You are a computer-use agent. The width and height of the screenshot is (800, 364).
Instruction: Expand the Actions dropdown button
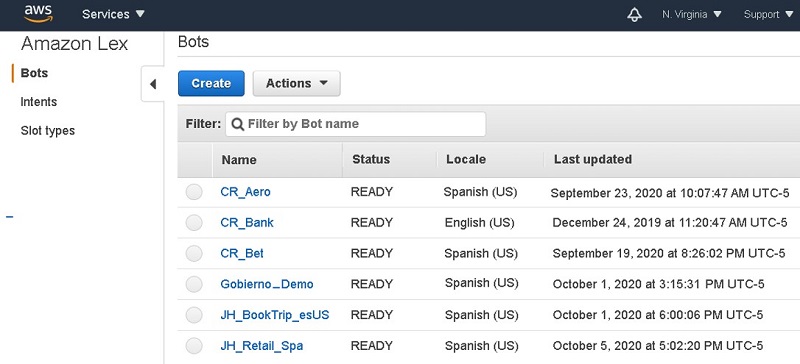tap(296, 83)
